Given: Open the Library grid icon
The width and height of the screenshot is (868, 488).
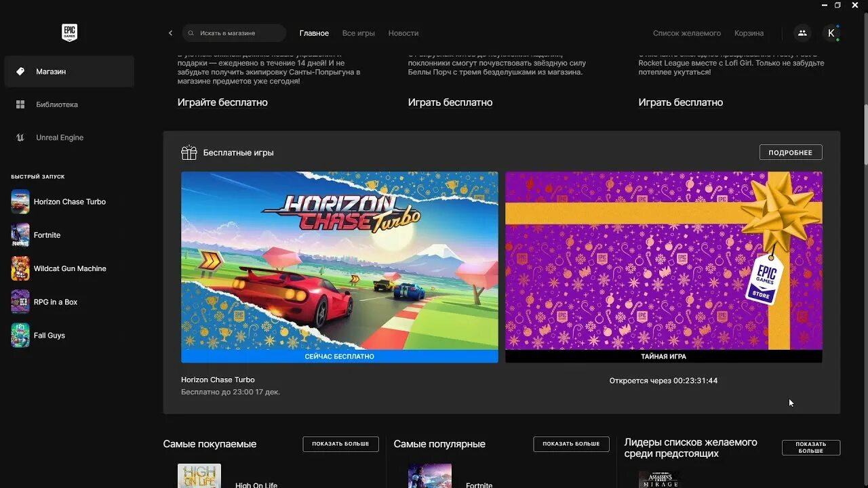Looking at the screenshot, I should pos(20,104).
